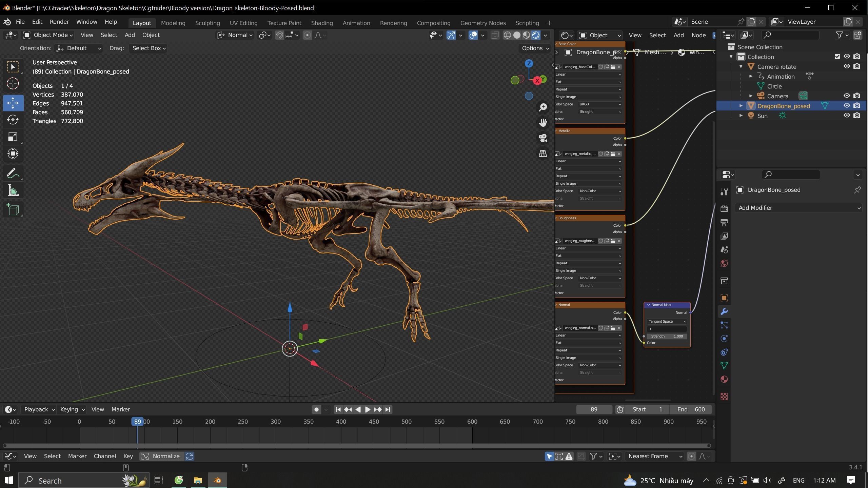This screenshot has height=488, width=868.
Task: Open the Render menu
Action: pyautogui.click(x=59, y=22)
